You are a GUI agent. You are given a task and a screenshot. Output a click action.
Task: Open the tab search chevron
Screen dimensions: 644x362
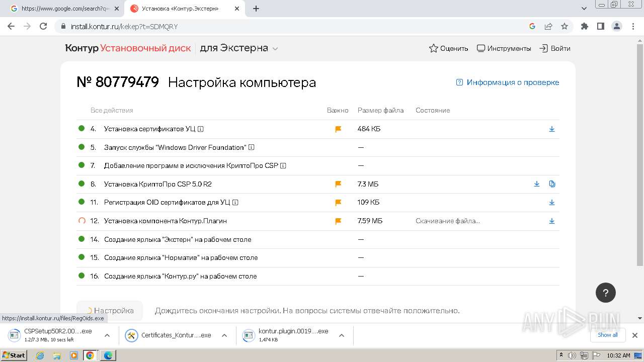pyautogui.click(x=584, y=9)
